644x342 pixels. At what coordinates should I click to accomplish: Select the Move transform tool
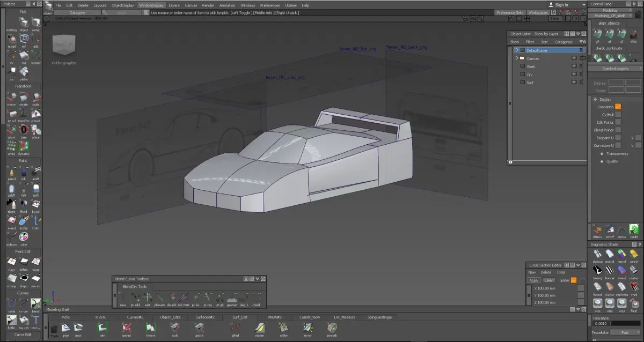(11, 98)
